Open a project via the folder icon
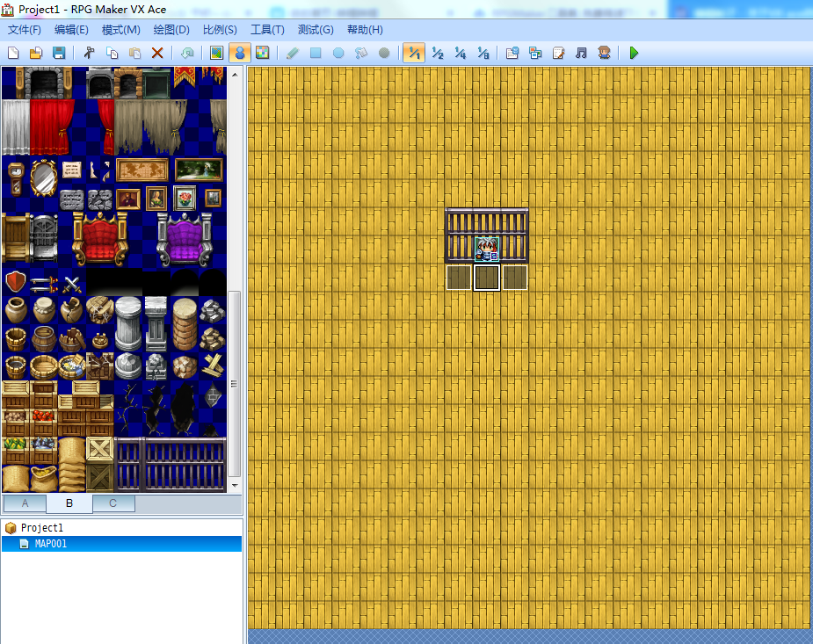Image resolution: width=813 pixels, height=644 pixels. [x=36, y=53]
